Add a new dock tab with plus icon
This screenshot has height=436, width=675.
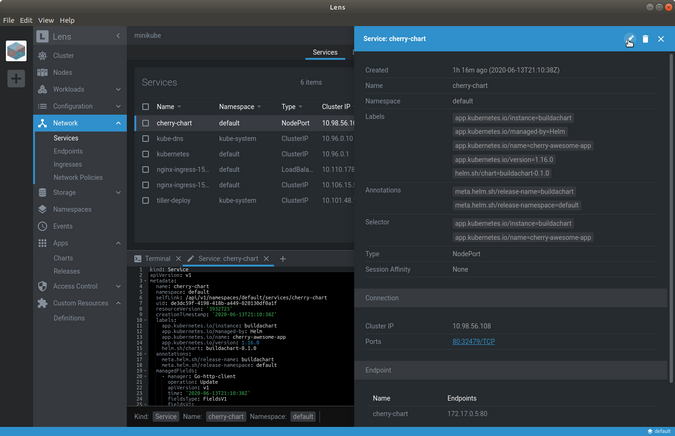283,259
